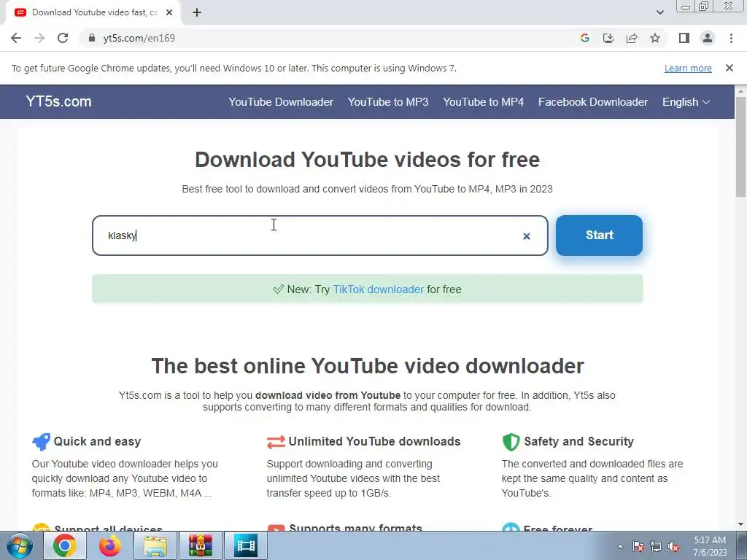Click the Action Center flag tray icon
The image size is (747, 560).
click(638, 546)
